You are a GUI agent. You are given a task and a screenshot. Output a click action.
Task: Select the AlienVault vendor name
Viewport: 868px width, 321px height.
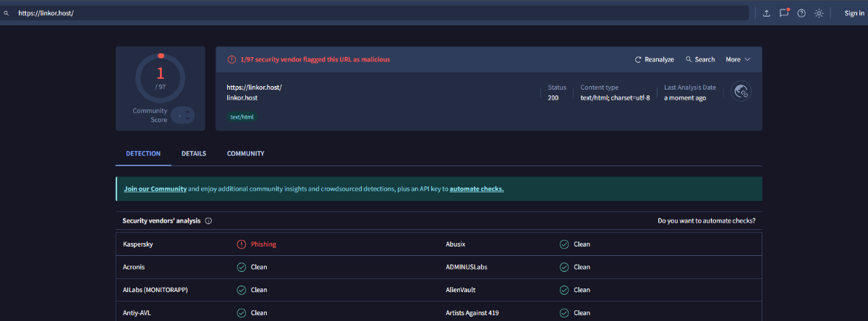coord(462,290)
